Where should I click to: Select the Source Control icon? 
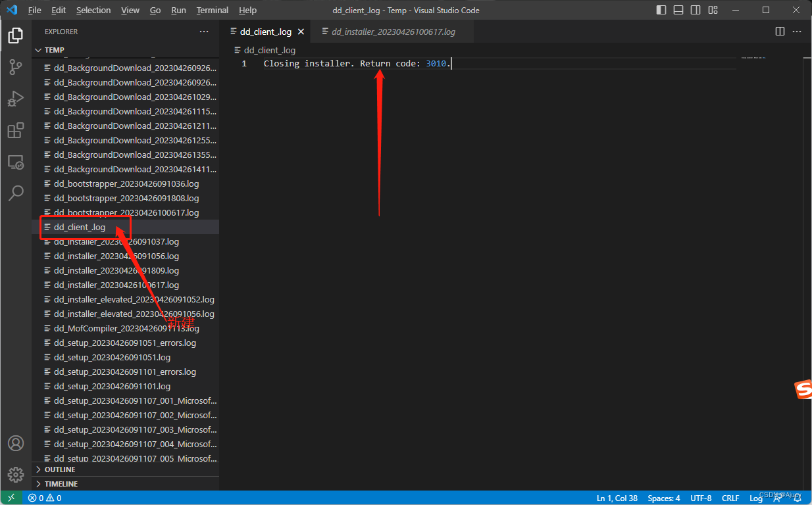pyautogui.click(x=16, y=67)
